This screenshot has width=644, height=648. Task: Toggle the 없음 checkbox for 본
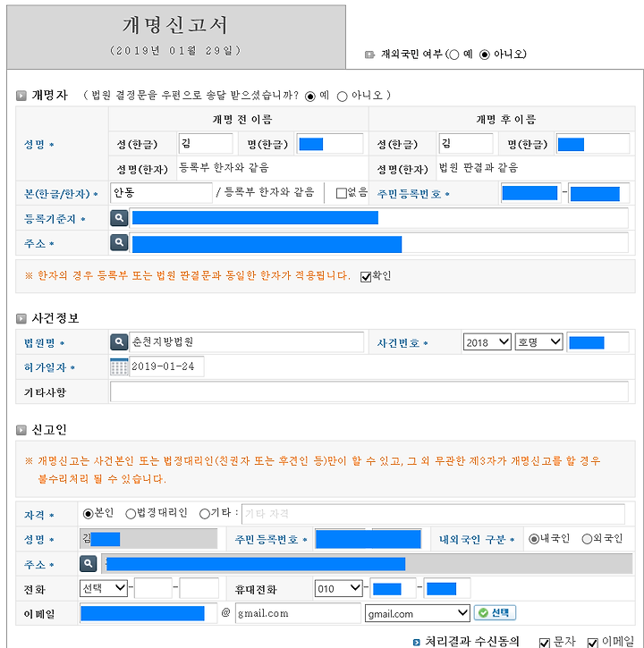342,193
